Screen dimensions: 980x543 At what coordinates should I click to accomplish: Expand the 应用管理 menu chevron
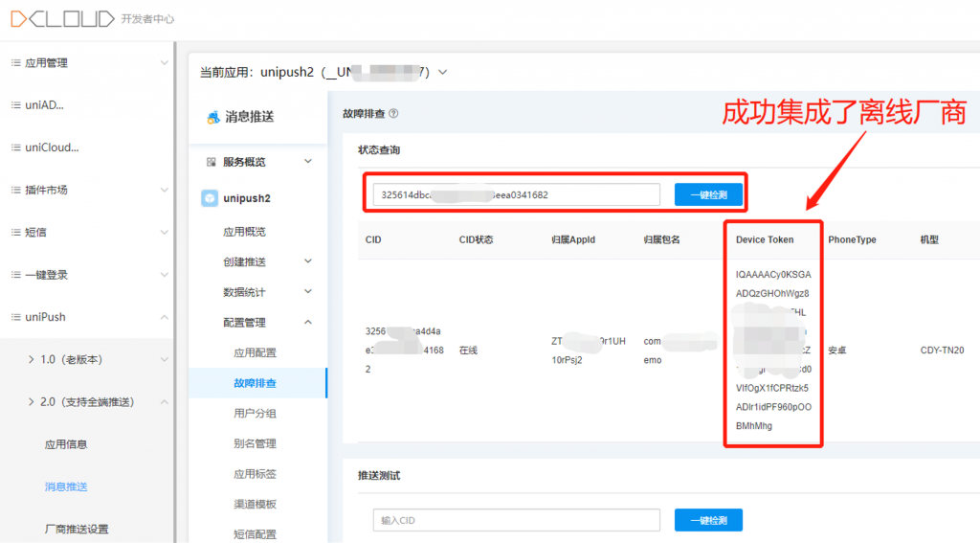164,62
